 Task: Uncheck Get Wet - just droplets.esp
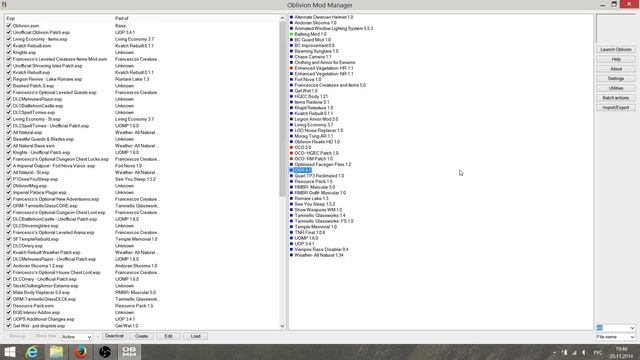point(9,326)
